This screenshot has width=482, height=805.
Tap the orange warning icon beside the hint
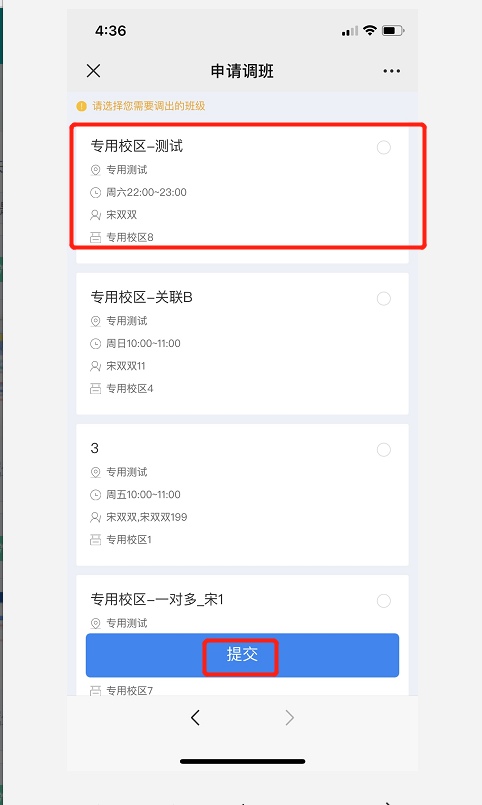82,106
